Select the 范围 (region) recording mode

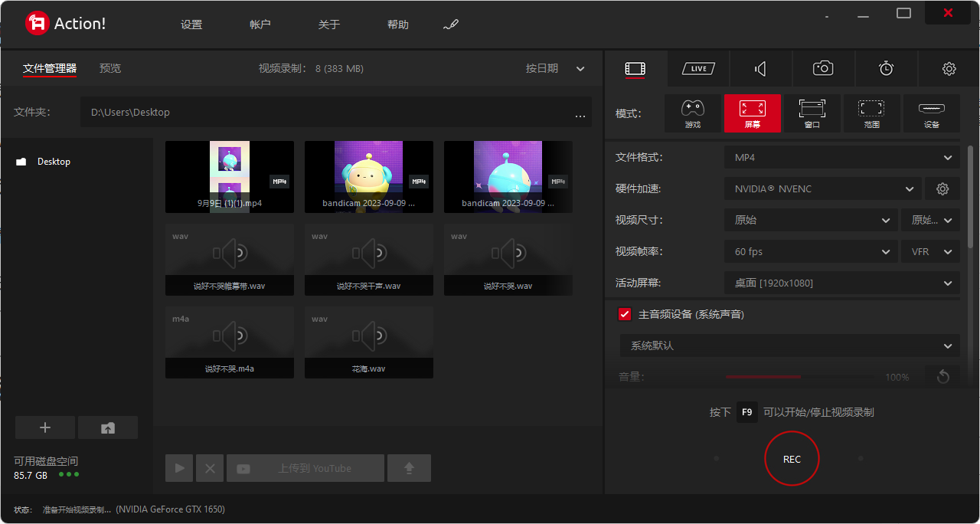[872, 113]
